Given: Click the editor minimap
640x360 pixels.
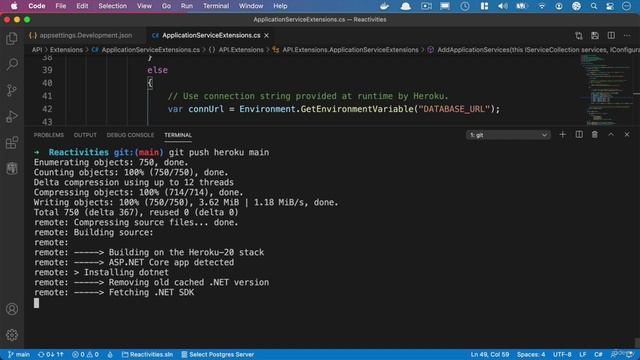Looking at the screenshot, I should 606,90.
